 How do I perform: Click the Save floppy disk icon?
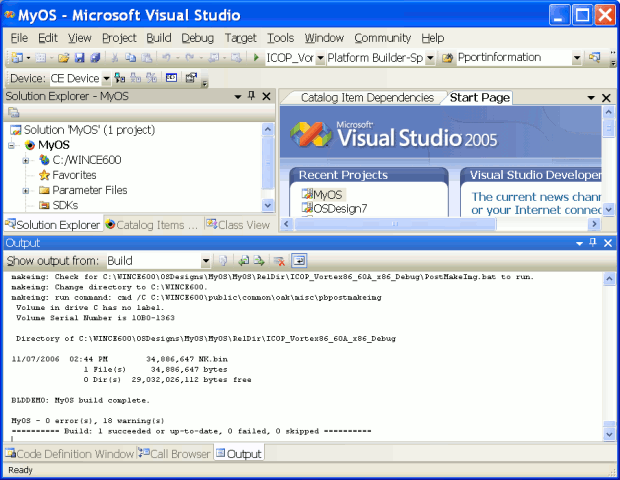pos(79,58)
